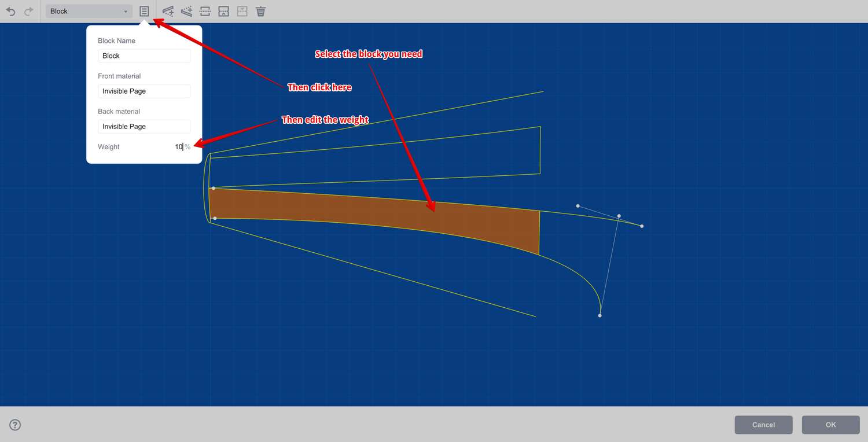Screen dimensions: 868x442
Task: Open the Block selector dropdown
Action: [x=89, y=11]
